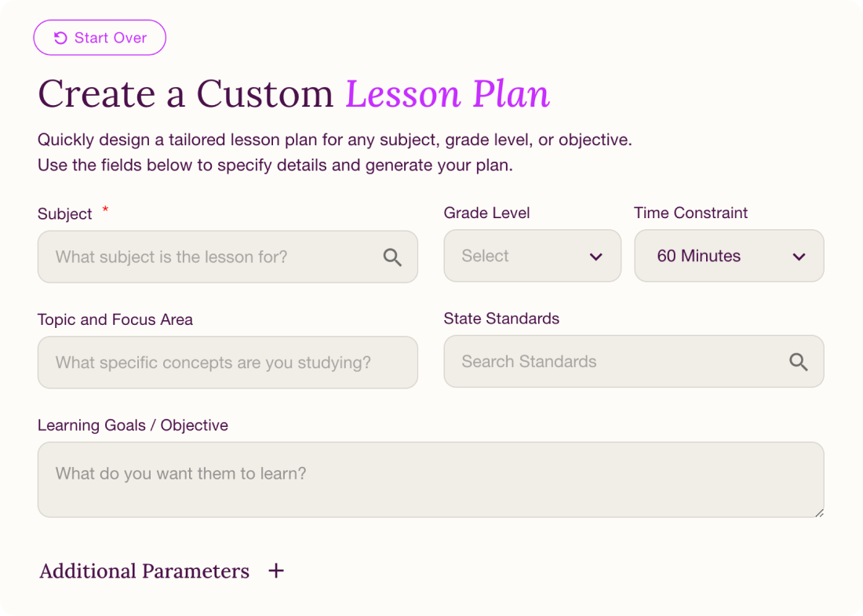
Task: Click the Start Over button
Action: point(100,37)
